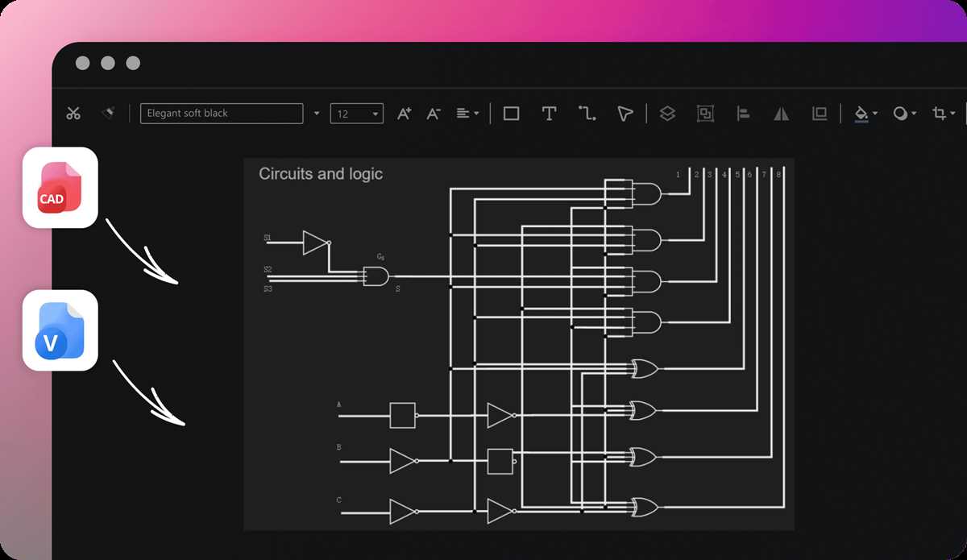This screenshot has width=967, height=560.
Task: Select the Connector line tool
Action: point(587,114)
